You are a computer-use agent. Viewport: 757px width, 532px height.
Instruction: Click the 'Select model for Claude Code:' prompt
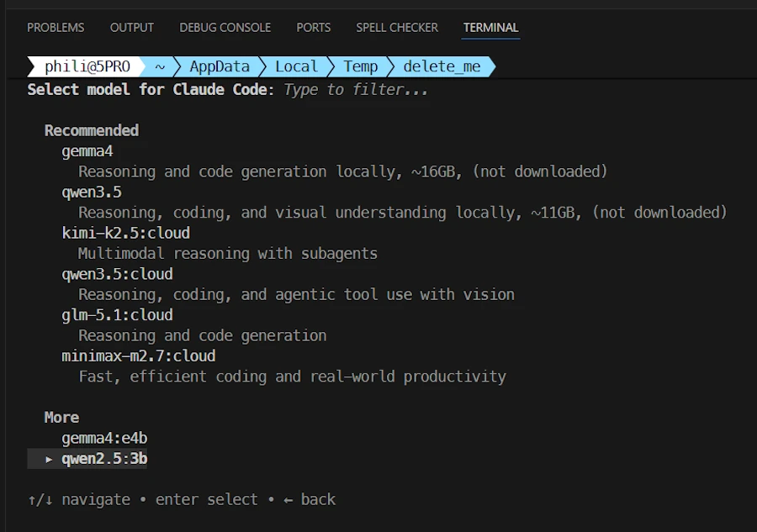point(151,90)
